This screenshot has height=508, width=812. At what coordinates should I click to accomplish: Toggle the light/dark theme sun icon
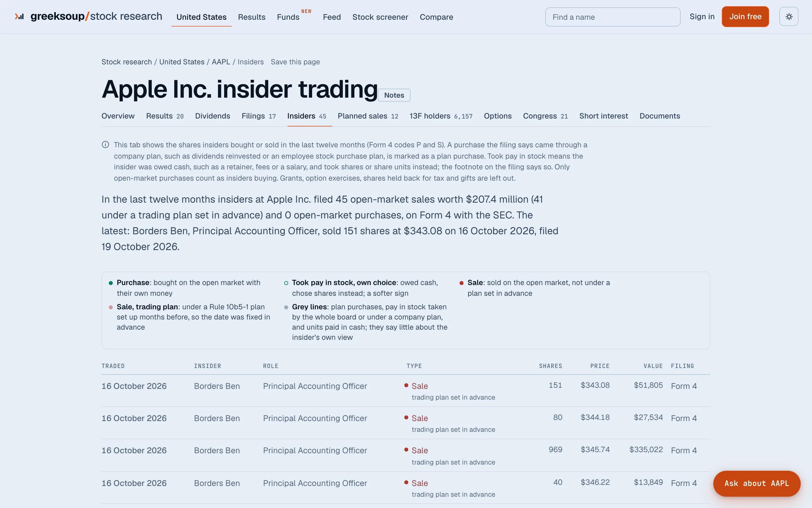pyautogui.click(x=789, y=16)
